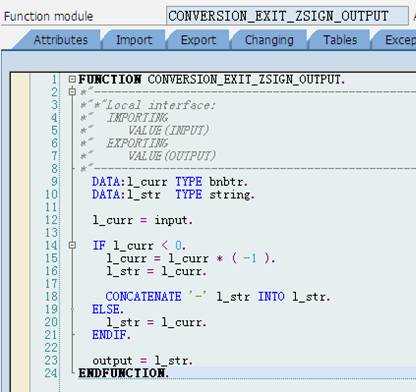Click 'VALUE(OUTPUT)' comment line
This screenshot has height=392, width=416.
[x=172, y=156]
